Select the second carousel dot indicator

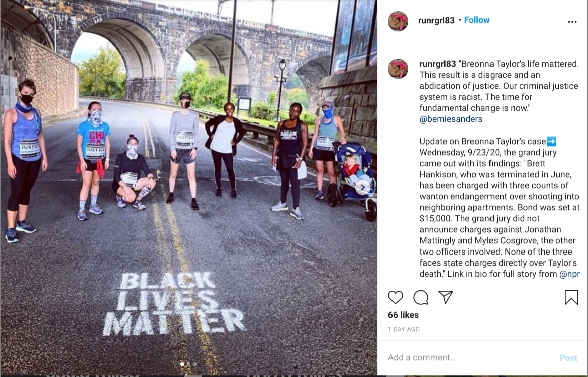click(x=188, y=364)
